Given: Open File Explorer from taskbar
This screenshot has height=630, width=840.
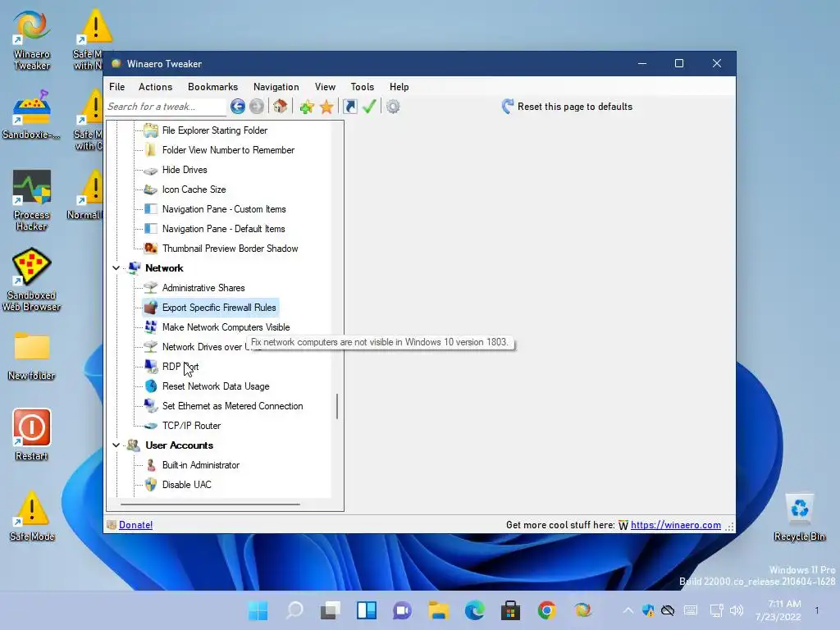Looking at the screenshot, I should [438, 610].
